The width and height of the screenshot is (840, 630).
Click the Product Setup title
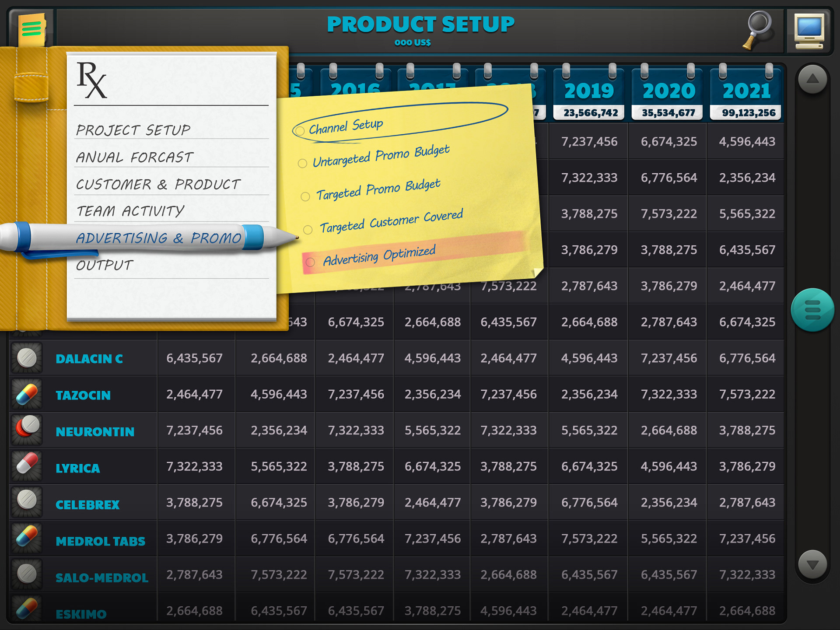coord(420,24)
